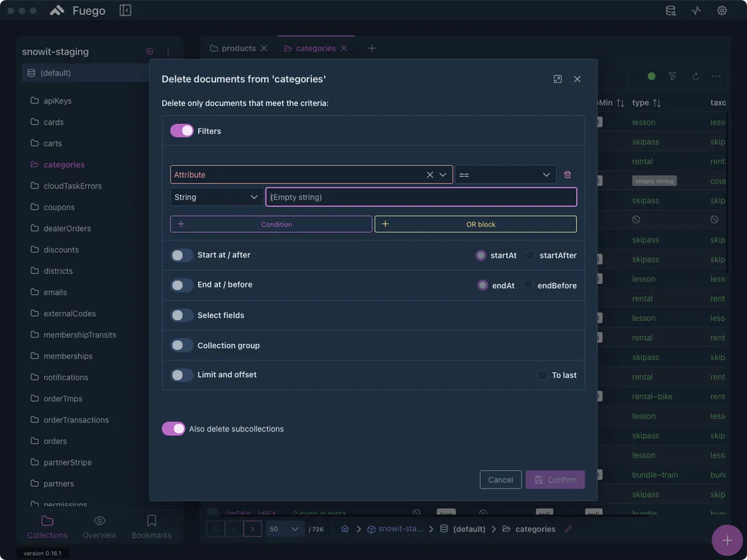Click the Confirm button
Viewport: 747px width, 560px height.
point(555,479)
